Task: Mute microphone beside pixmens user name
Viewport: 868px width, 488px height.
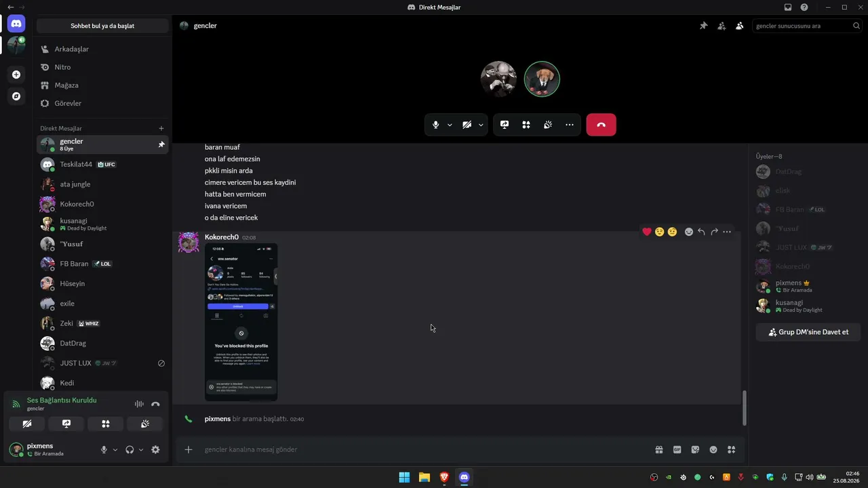Action: (x=104, y=449)
